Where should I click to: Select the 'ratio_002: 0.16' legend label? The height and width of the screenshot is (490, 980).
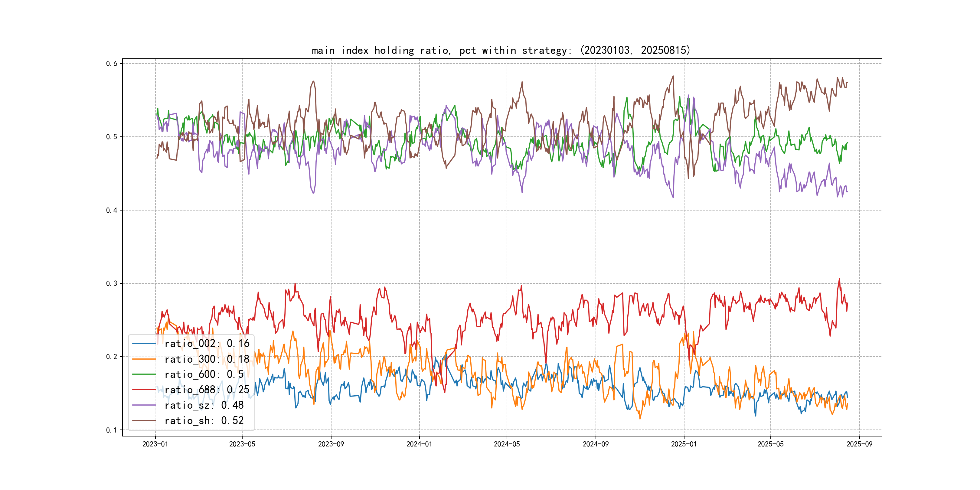(207, 344)
